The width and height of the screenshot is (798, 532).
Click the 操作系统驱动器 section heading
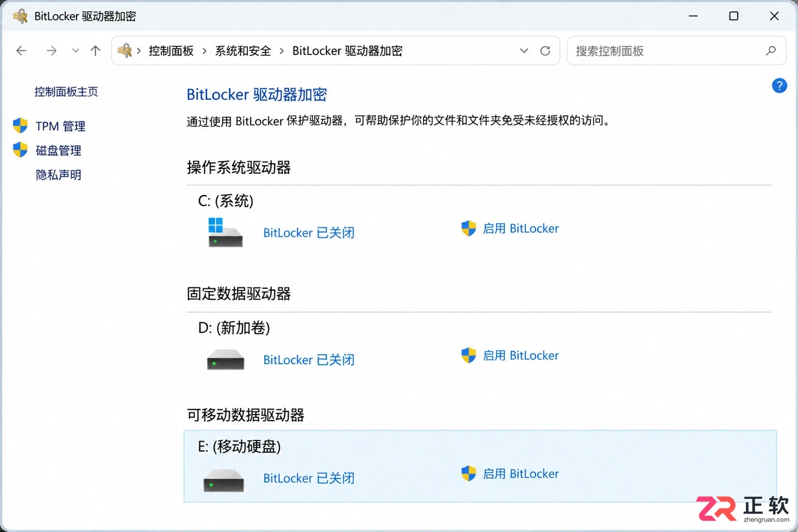click(x=239, y=167)
